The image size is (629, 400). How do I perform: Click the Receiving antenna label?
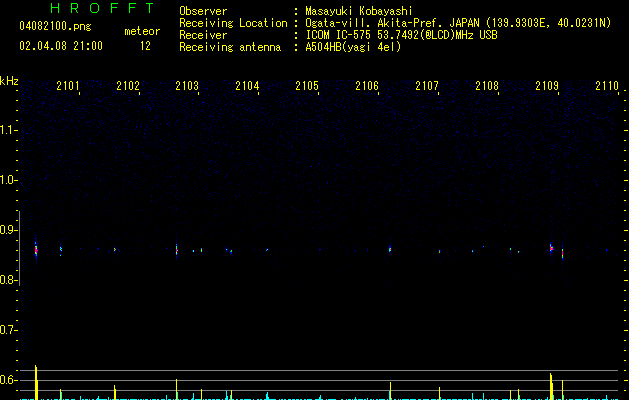(x=230, y=47)
